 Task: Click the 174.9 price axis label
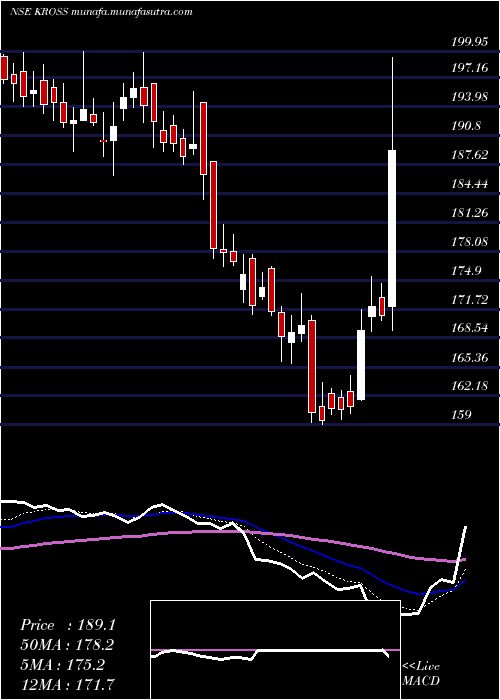pyautogui.click(x=466, y=271)
